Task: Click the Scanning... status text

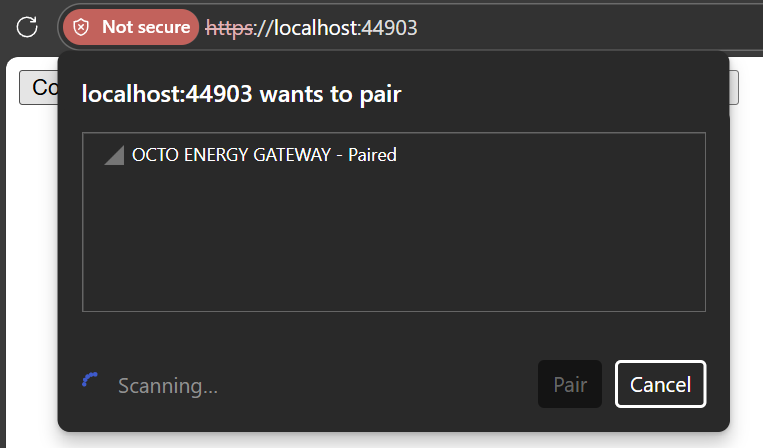Action: [x=168, y=386]
